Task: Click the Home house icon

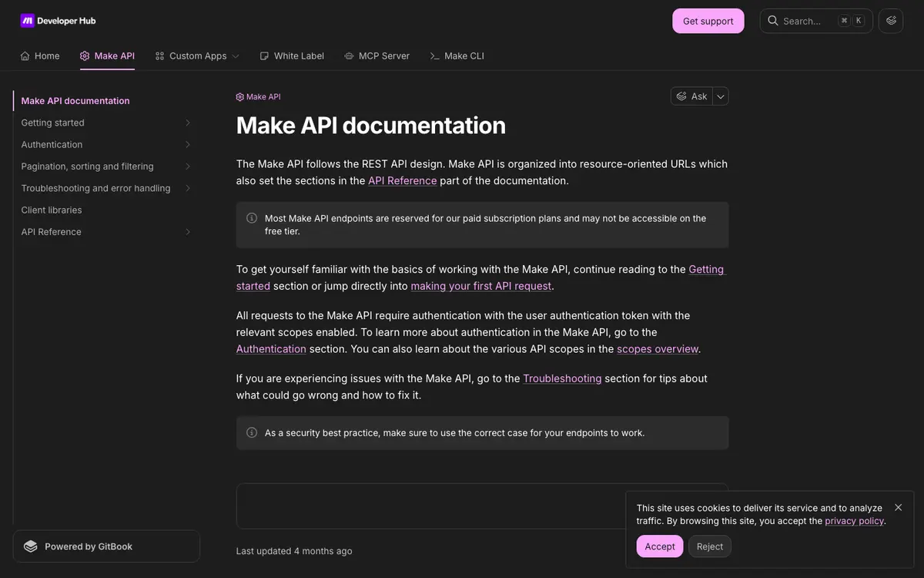Action: click(25, 56)
